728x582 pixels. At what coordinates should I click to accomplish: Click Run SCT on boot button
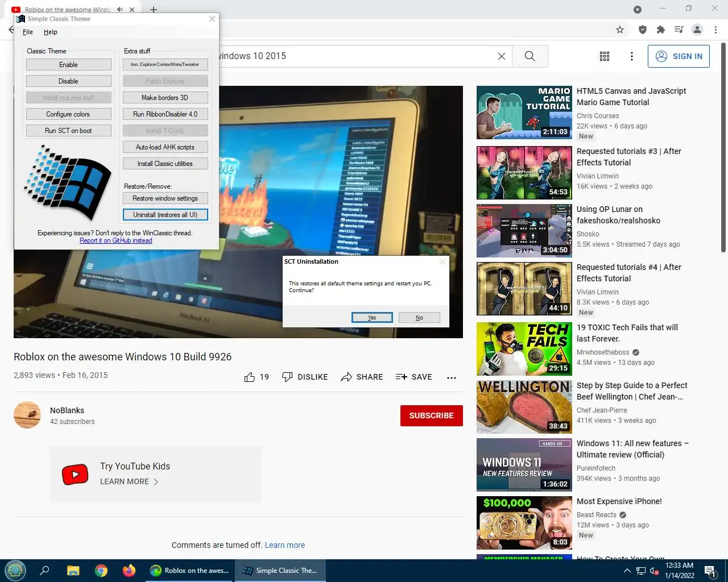coord(68,131)
